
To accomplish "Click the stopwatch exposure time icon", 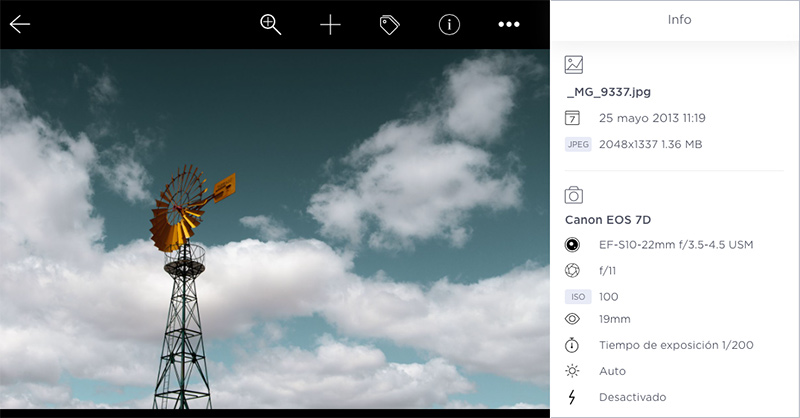I will [x=572, y=345].
